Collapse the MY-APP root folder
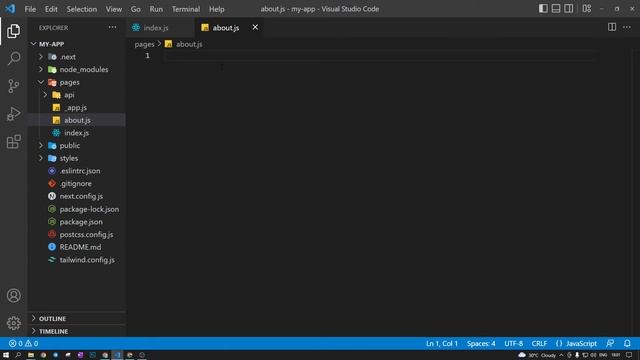The width and height of the screenshot is (640, 360). click(77, 44)
